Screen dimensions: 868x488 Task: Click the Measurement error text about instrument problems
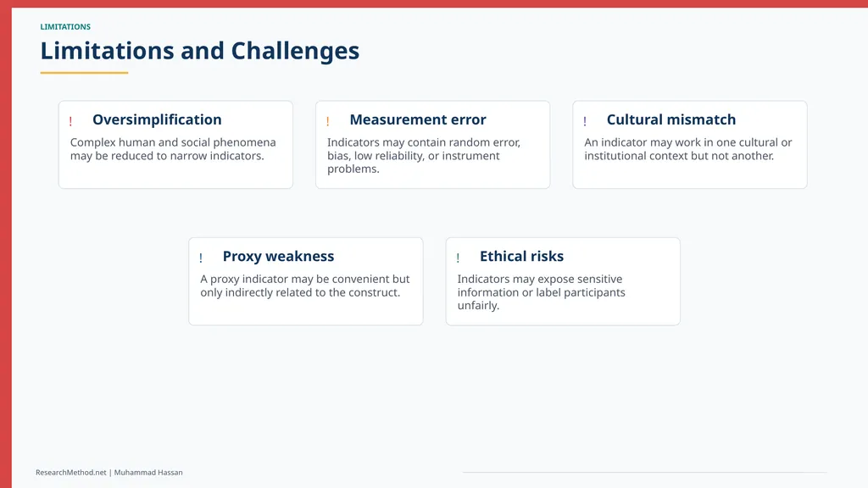tap(424, 156)
